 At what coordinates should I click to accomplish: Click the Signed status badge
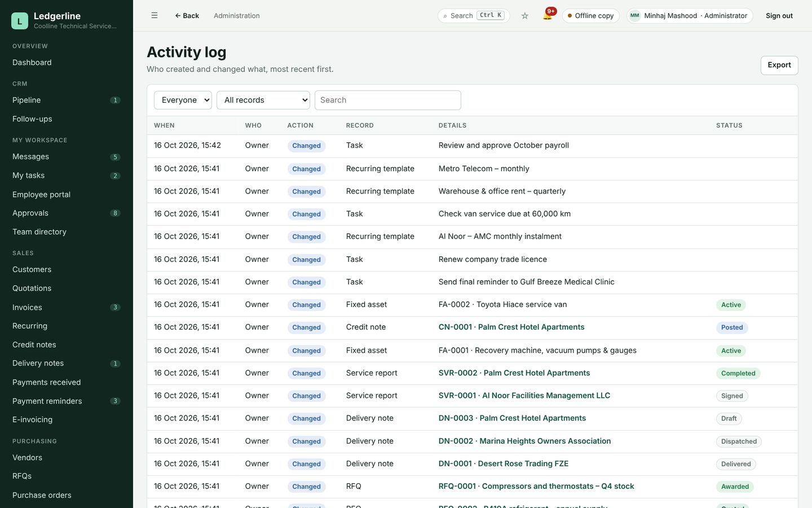pos(732,396)
